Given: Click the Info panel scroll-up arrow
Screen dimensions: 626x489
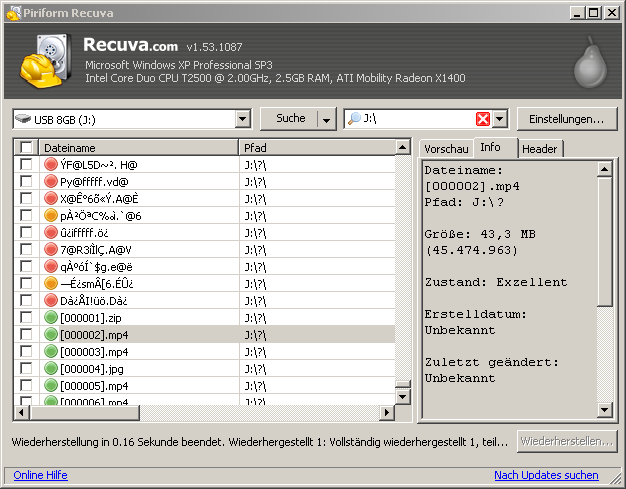Looking at the screenshot, I should [x=605, y=169].
